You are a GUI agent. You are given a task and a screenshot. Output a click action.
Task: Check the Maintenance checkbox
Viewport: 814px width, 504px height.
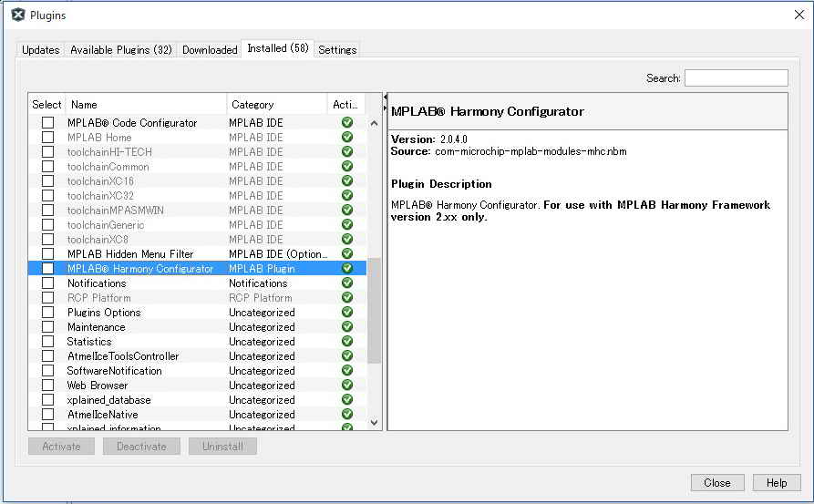click(x=47, y=326)
